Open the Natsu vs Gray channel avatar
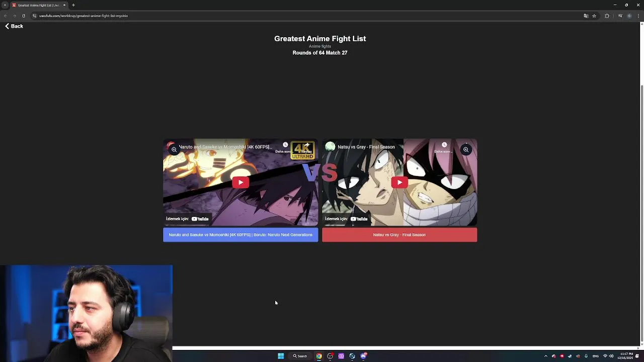The image size is (644, 362). click(x=330, y=146)
